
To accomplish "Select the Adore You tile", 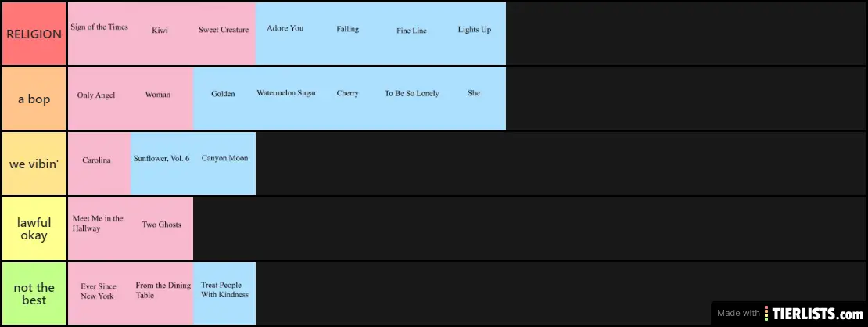I will [x=285, y=34].
